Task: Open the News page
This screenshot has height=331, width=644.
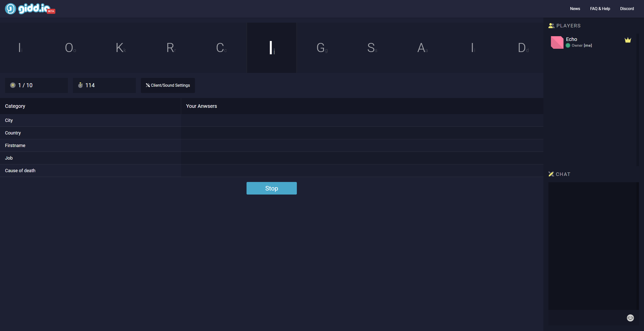Action: pyautogui.click(x=575, y=9)
